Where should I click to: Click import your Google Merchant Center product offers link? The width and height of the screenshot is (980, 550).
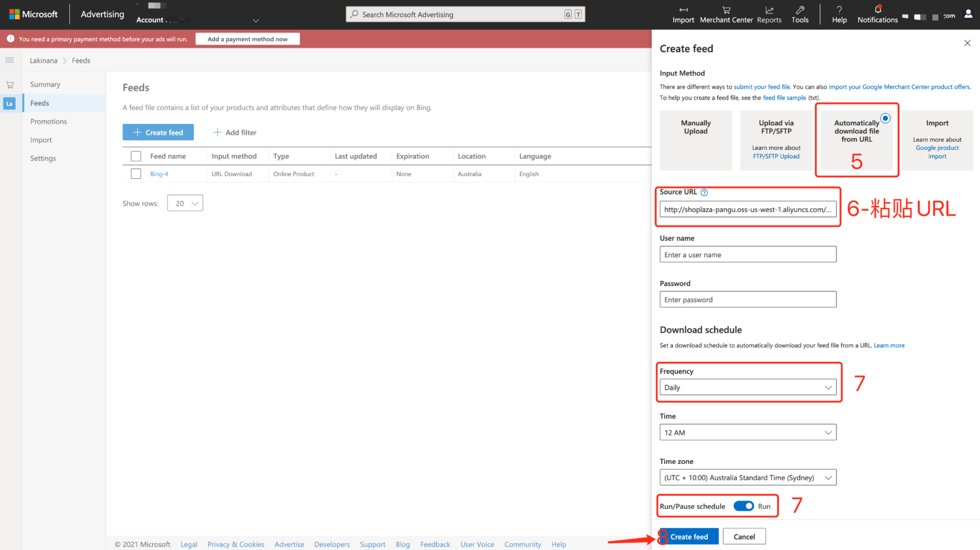899,87
